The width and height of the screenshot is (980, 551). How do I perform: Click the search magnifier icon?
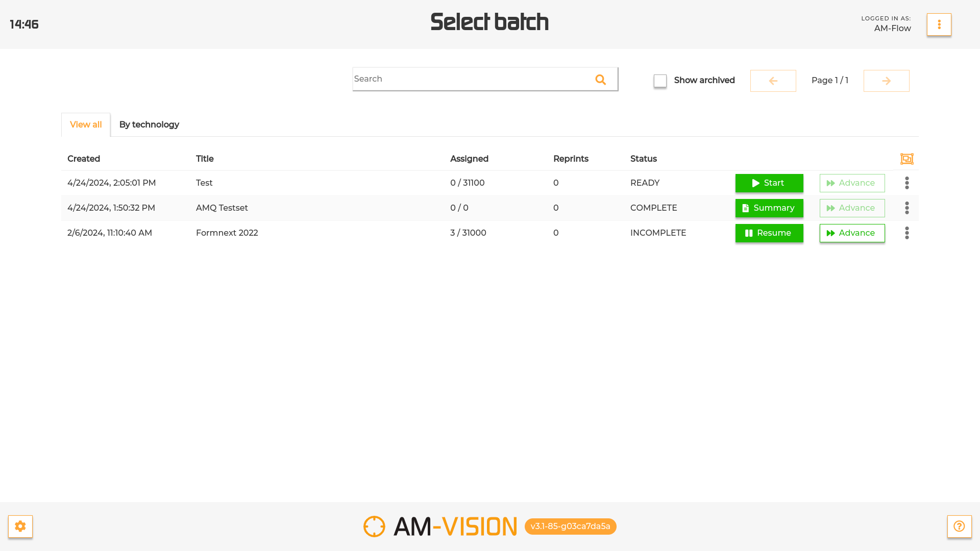pos(600,80)
